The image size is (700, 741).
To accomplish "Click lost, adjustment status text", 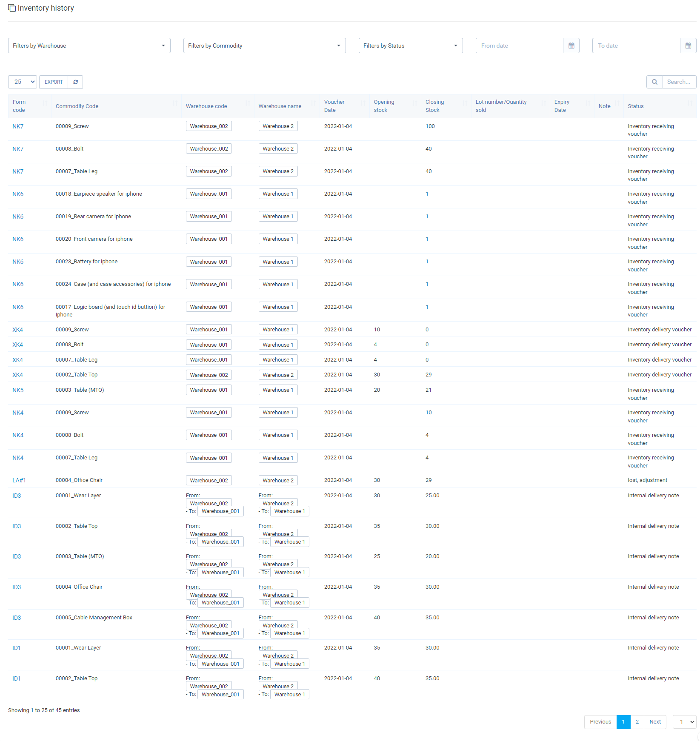I will click(647, 480).
